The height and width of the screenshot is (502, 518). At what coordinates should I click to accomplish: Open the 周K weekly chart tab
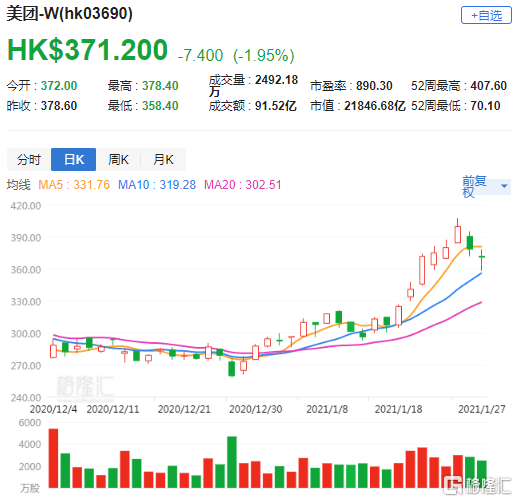[x=118, y=159]
